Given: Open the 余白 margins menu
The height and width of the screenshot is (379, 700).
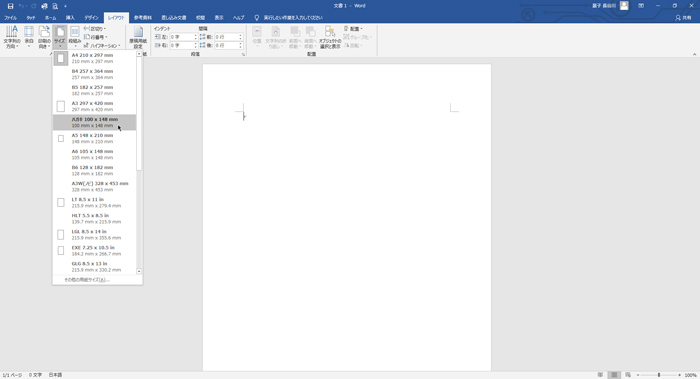Looking at the screenshot, I should coord(29,37).
